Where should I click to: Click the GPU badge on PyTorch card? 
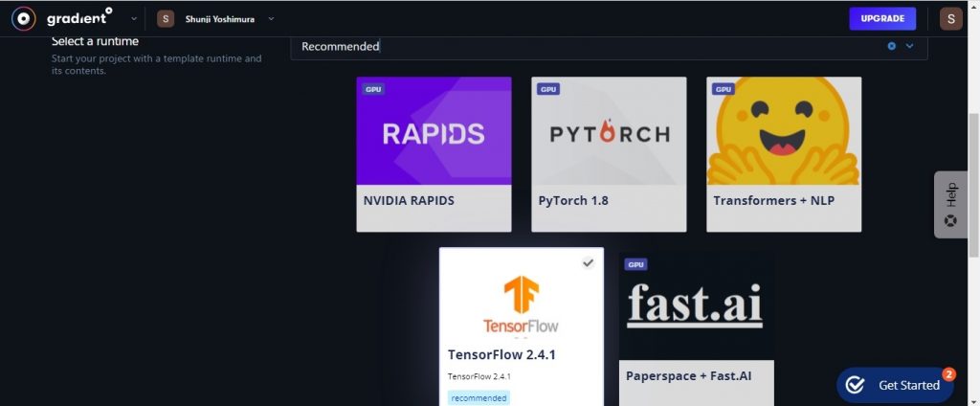pos(548,89)
